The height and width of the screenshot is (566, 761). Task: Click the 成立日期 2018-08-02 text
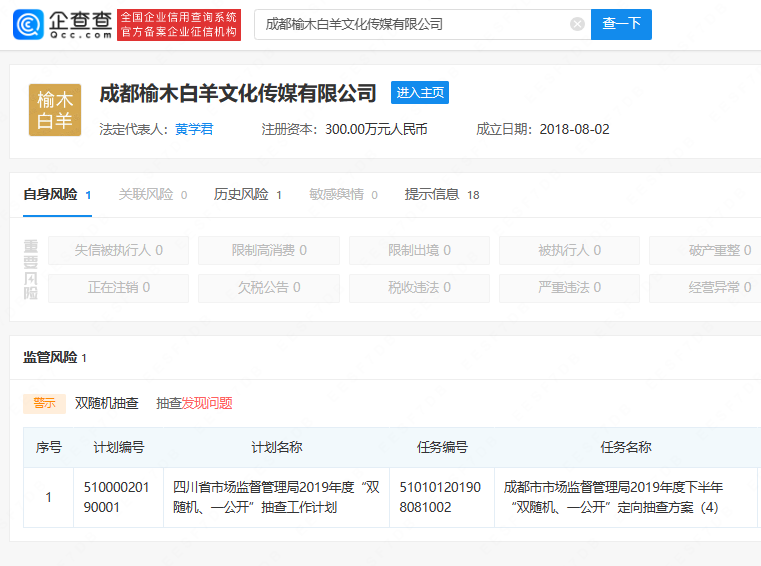(x=543, y=129)
